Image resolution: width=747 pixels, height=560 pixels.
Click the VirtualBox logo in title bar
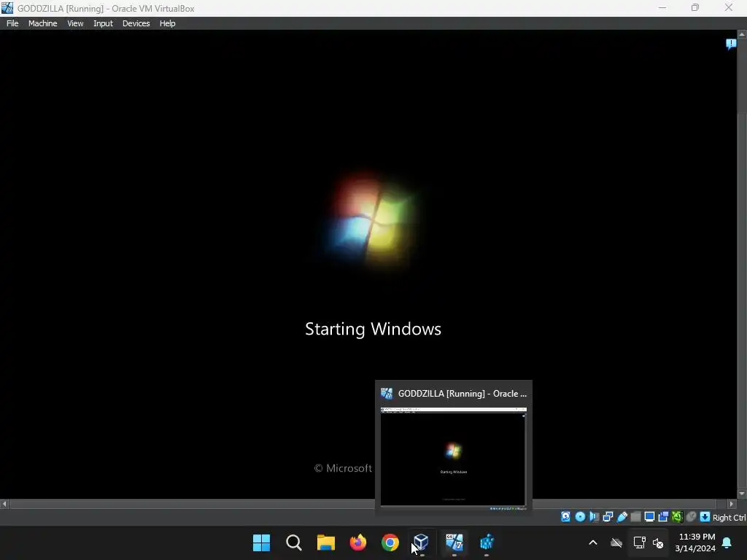click(7, 8)
